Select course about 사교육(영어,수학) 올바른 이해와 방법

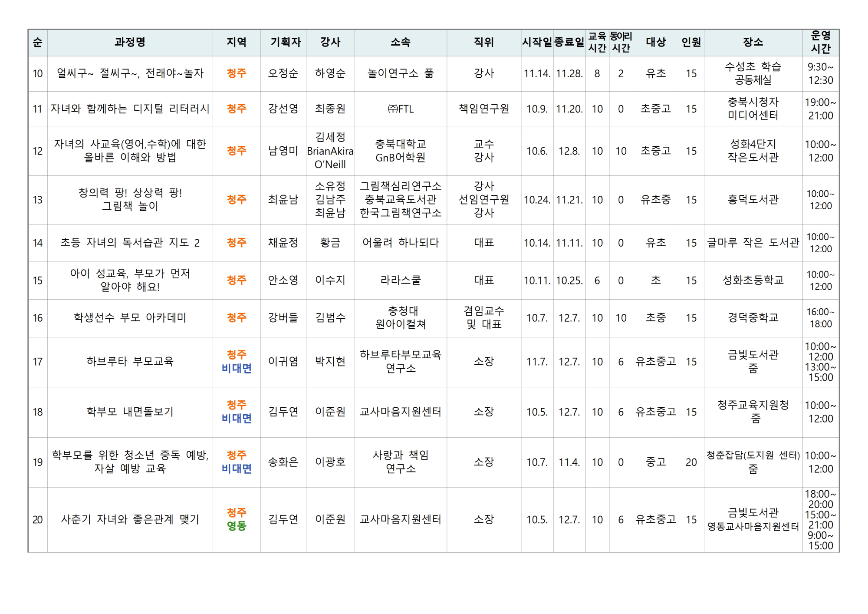(x=130, y=151)
